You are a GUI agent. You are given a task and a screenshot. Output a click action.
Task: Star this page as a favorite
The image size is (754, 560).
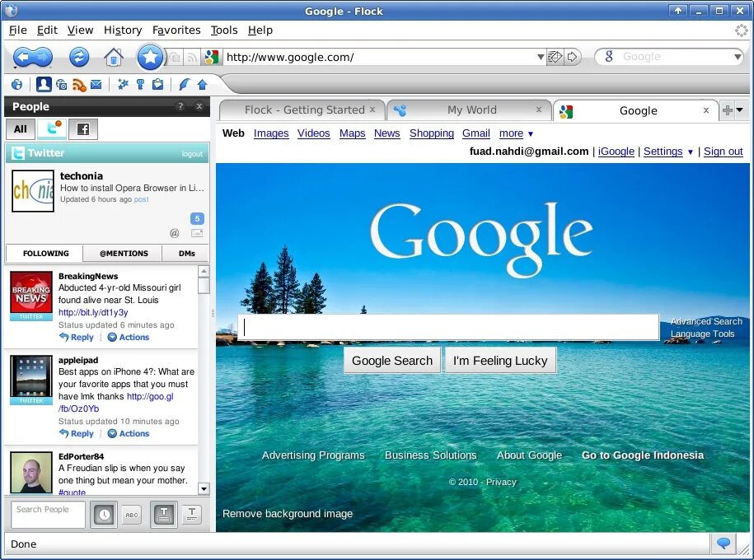[x=150, y=57]
